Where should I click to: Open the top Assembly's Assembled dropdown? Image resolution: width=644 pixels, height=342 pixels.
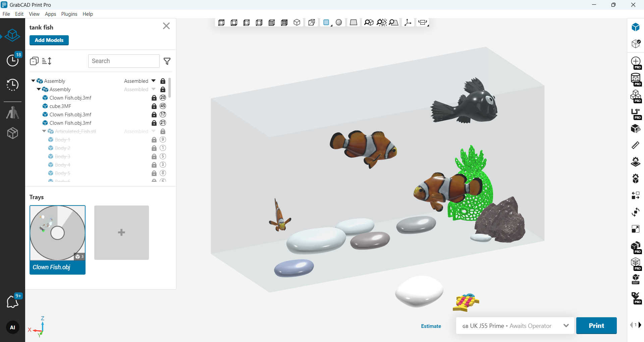(153, 81)
